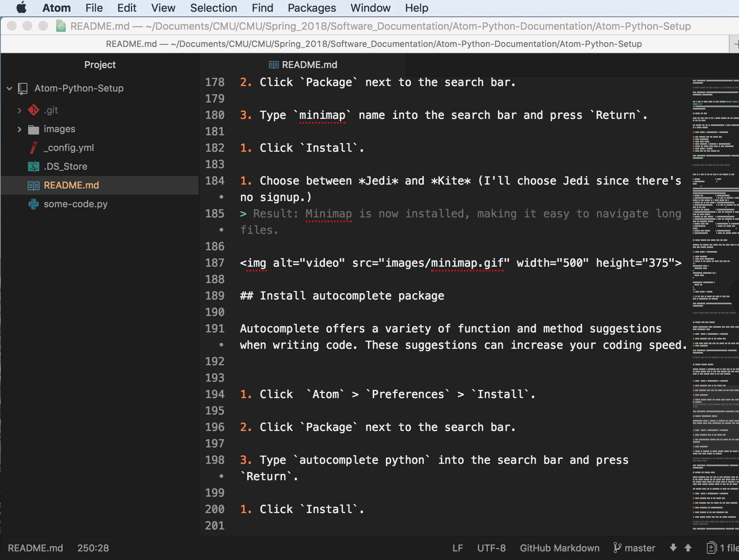Open the Apple menu
This screenshot has height=560, width=739.
coord(22,8)
